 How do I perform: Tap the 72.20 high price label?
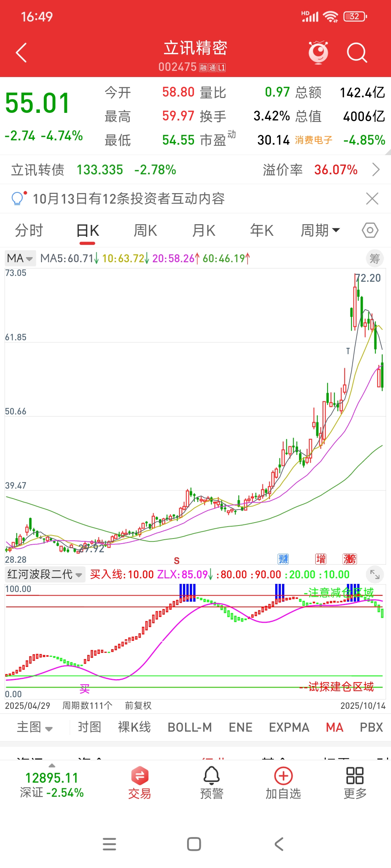point(368,278)
